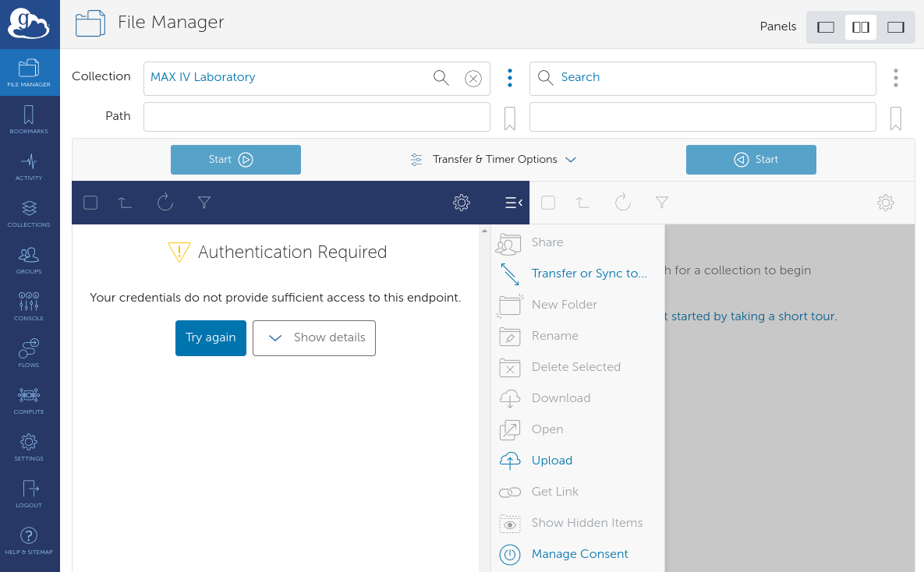The height and width of the screenshot is (572, 924).
Task: Open the Activity page
Action: tap(29, 166)
